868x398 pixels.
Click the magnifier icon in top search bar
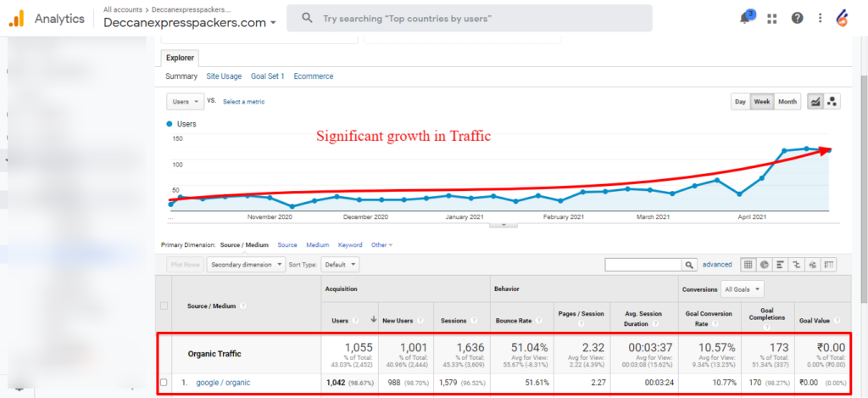pyautogui.click(x=307, y=19)
